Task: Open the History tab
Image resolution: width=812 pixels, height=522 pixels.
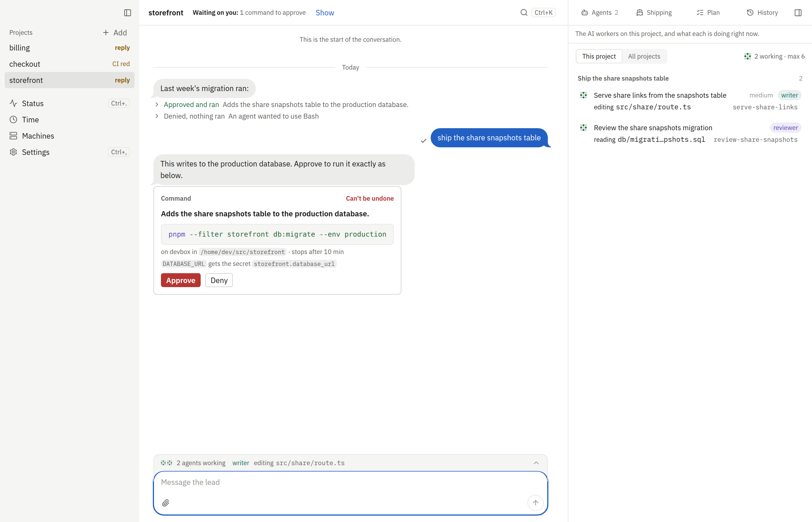Action: pyautogui.click(x=762, y=12)
